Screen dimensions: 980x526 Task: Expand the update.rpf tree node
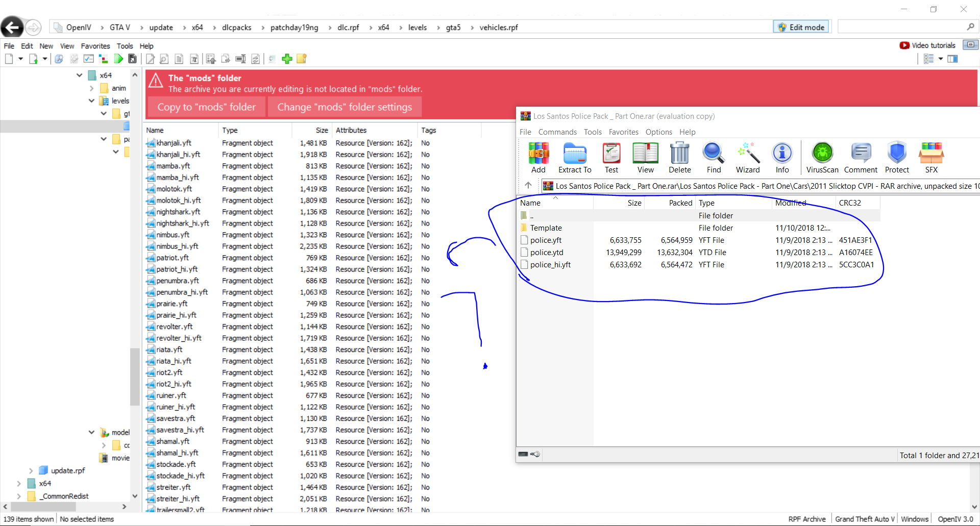(x=31, y=470)
